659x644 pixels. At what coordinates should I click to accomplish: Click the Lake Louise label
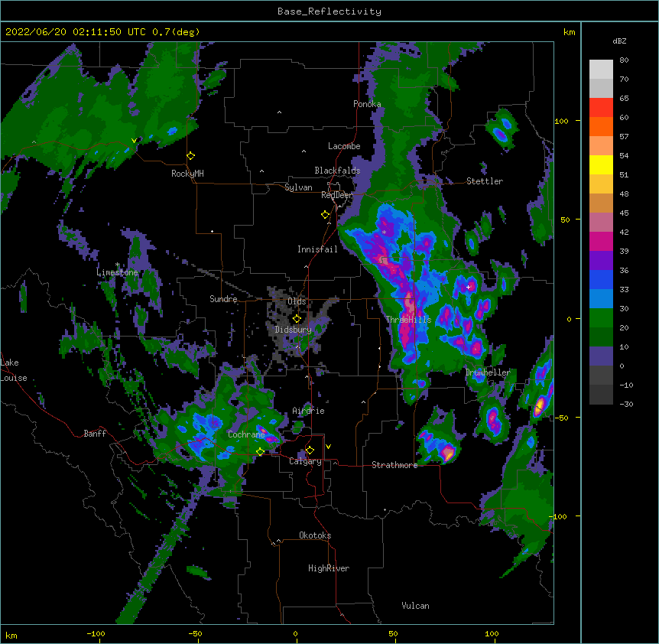(14, 370)
